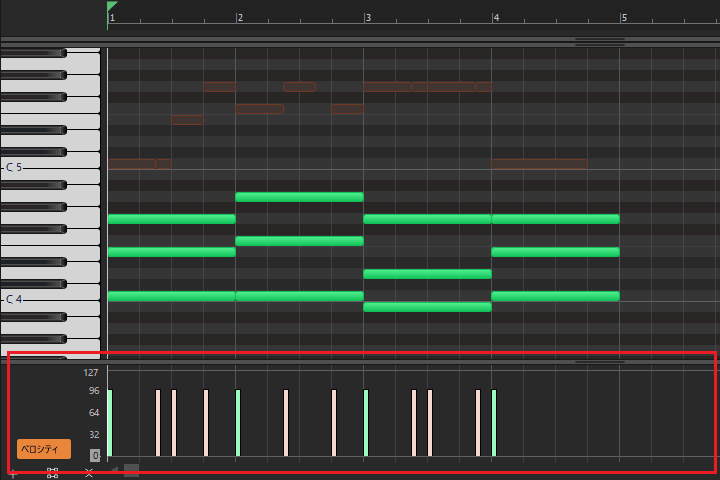720x480 pixels.
Task: Select the top green note in measure 4
Action: (555, 219)
